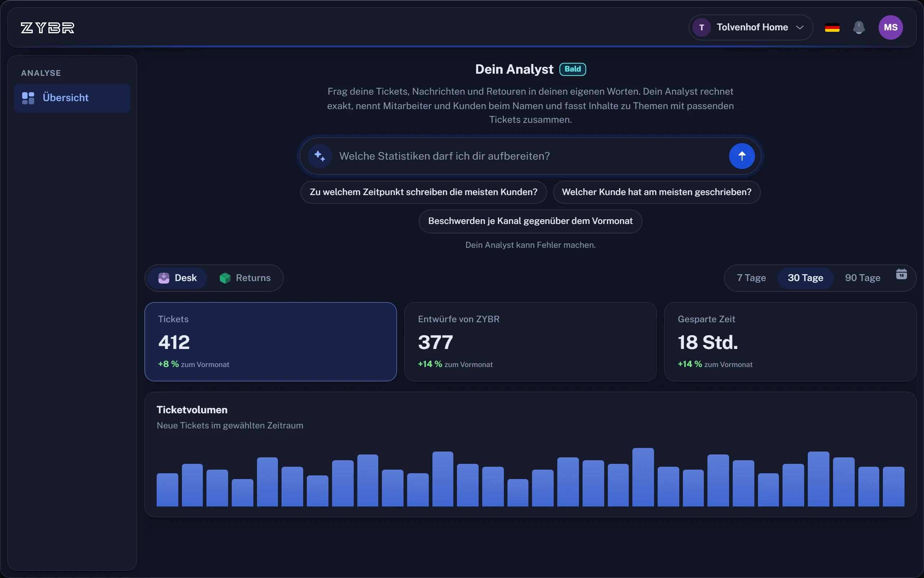Click the chevron beside Tolvenhof Home
Image resolution: width=924 pixels, height=578 pixels.
799,27
